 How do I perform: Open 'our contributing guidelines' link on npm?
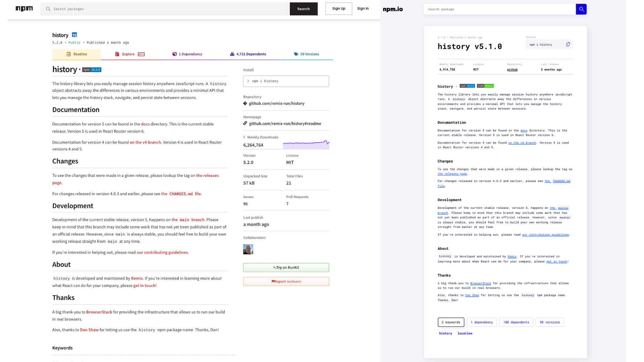click(162, 252)
